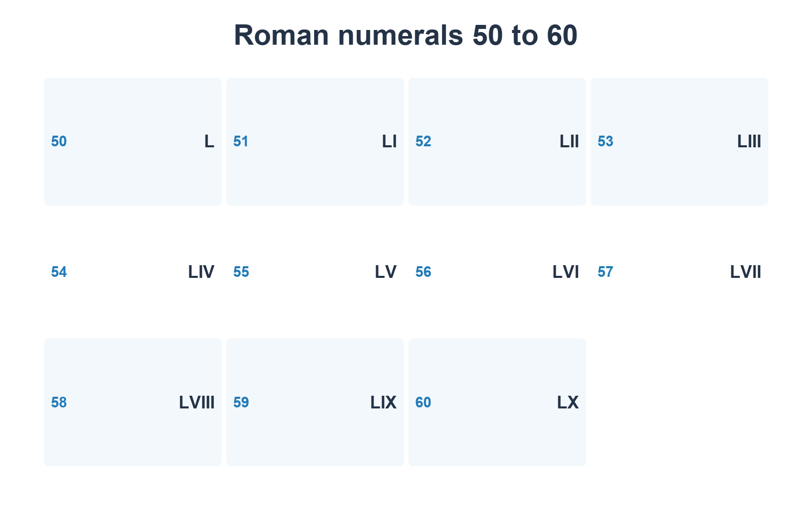The height and width of the screenshot is (508, 812).
Task: Select the LV numeral text
Action: pyautogui.click(x=386, y=272)
